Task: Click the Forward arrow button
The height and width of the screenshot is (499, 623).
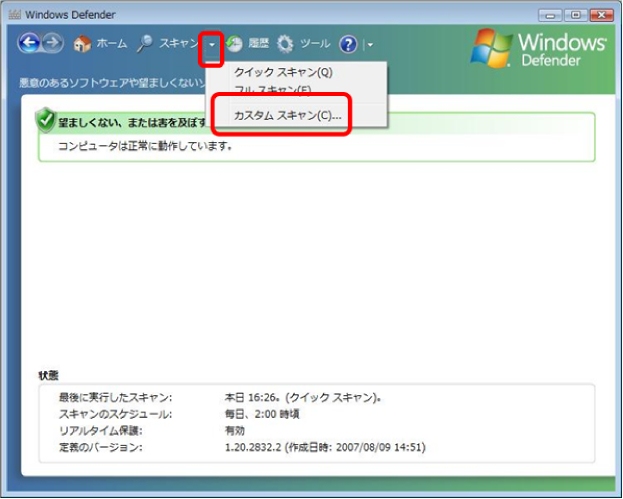Action: click(53, 45)
